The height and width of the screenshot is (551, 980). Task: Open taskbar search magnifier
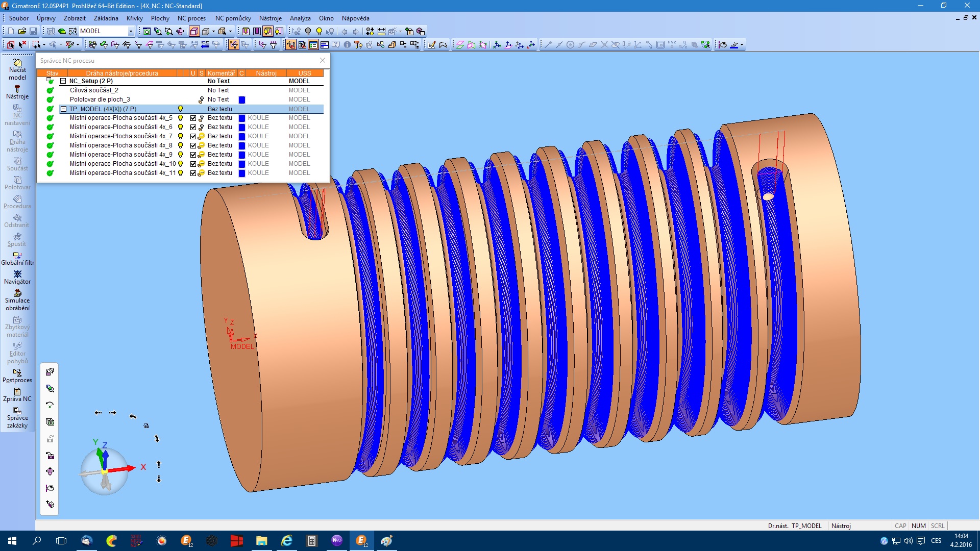pos(37,540)
